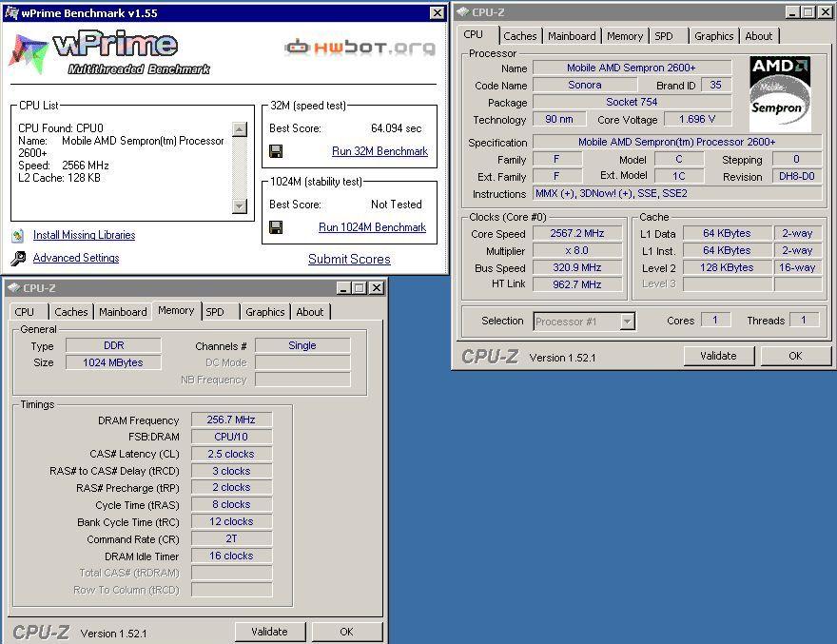
Task: Click the FSB:DRAM value CPU/10
Action: (x=231, y=437)
